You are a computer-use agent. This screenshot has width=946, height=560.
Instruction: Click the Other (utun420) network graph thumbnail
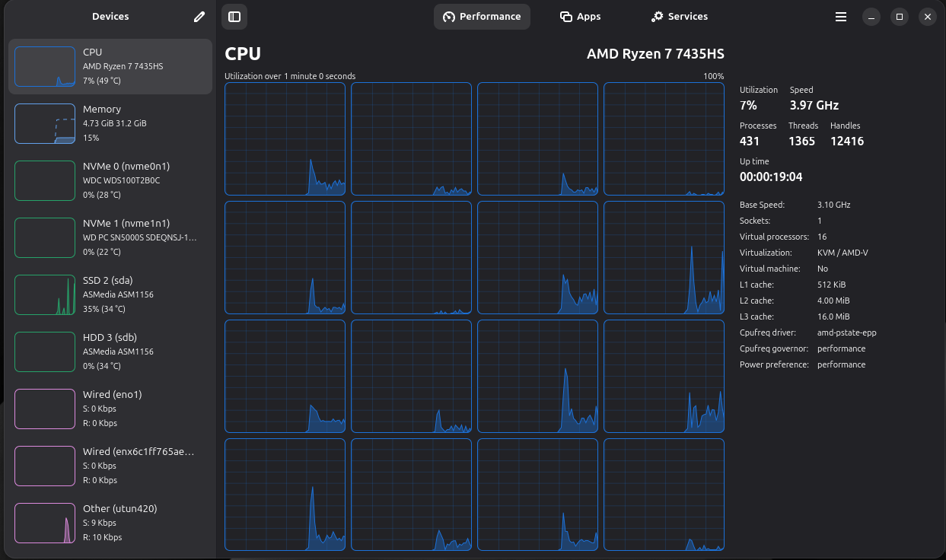pyautogui.click(x=45, y=523)
